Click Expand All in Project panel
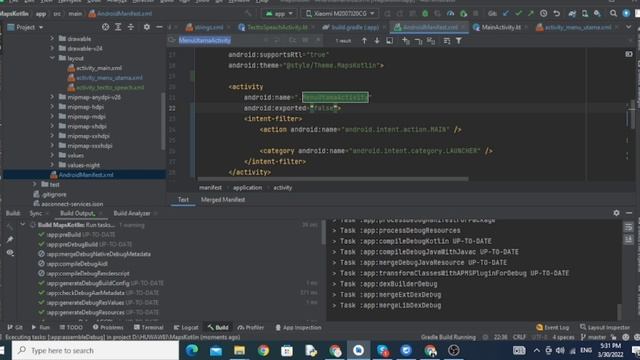Screen dimensions: 640x360 (118, 27)
